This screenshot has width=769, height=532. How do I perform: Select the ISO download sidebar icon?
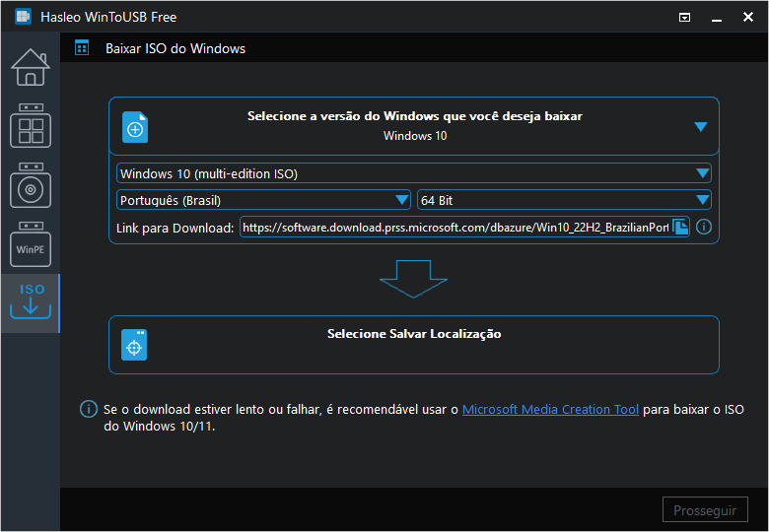pyautogui.click(x=31, y=302)
